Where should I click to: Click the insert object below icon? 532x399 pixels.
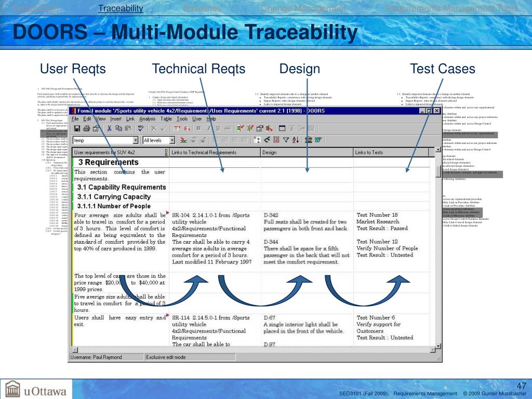tap(187, 128)
